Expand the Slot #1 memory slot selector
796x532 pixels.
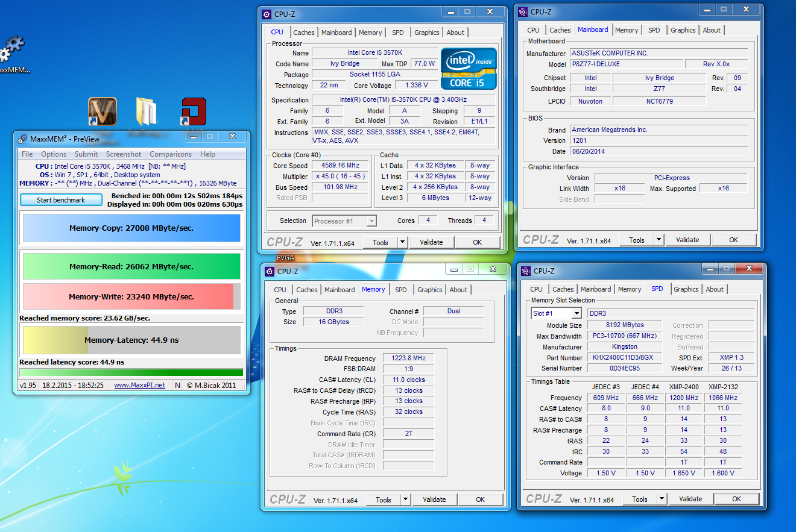pyautogui.click(x=576, y=313)
